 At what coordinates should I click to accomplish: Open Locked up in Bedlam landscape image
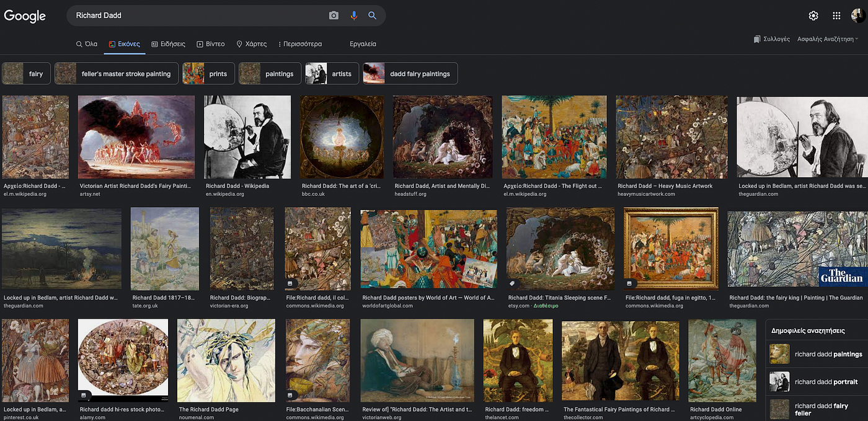61,249
